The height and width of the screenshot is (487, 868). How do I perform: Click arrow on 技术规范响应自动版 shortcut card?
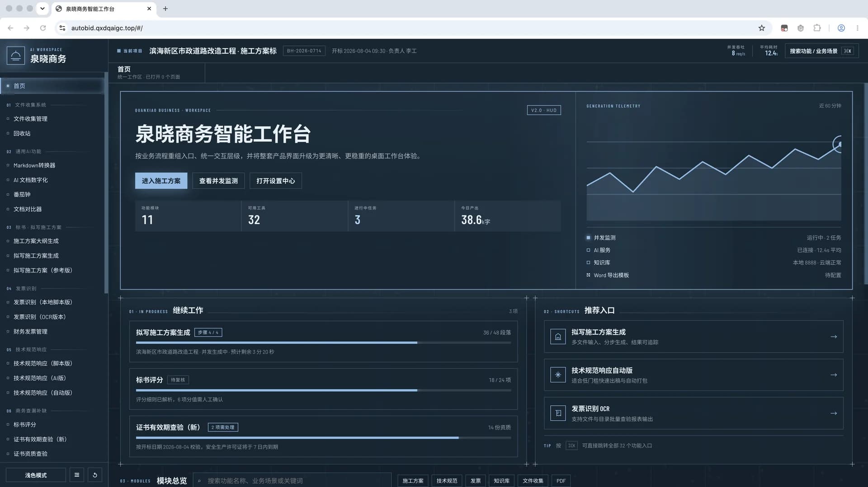pyautogui.click(x=834, y=375)
